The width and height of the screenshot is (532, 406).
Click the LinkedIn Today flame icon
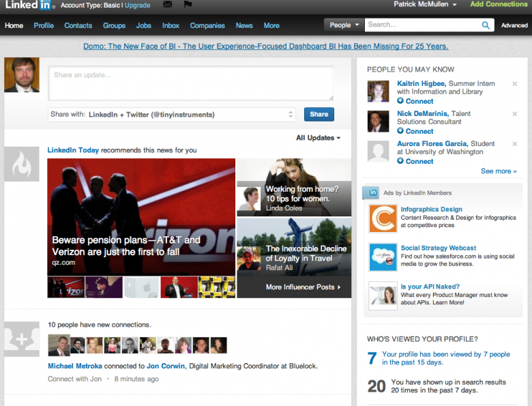pyautogui.click(x=22, y=164)
